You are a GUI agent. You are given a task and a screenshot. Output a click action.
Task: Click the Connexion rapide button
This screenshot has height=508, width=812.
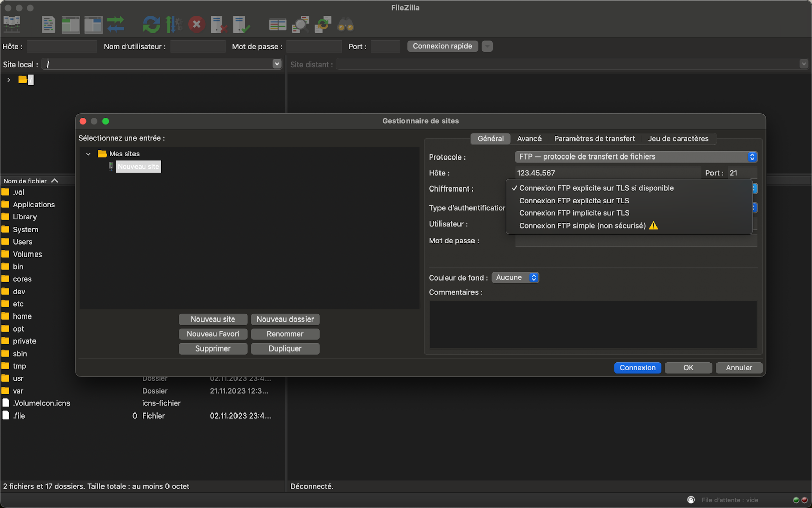click(x=443, y=46)
